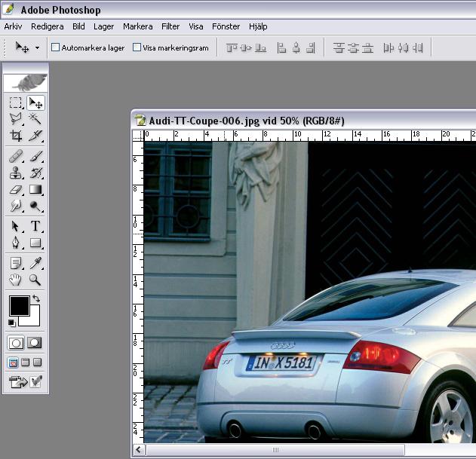
Task: Select the Crop tool
Action: pyautogui.click(x=16, y=136)
